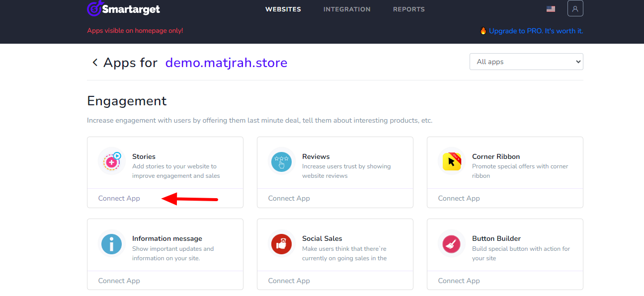Click 'Build special button' description
This screenshot has width=644, height=296.
point(521,253)
